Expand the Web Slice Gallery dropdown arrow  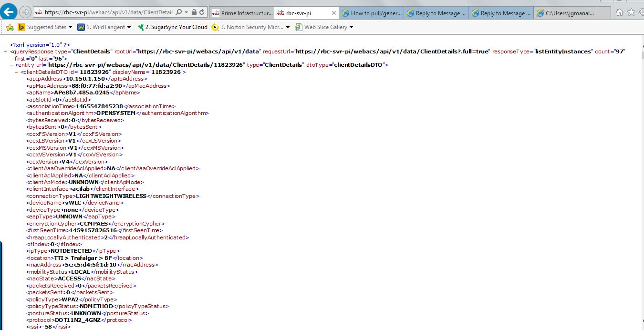352,28
